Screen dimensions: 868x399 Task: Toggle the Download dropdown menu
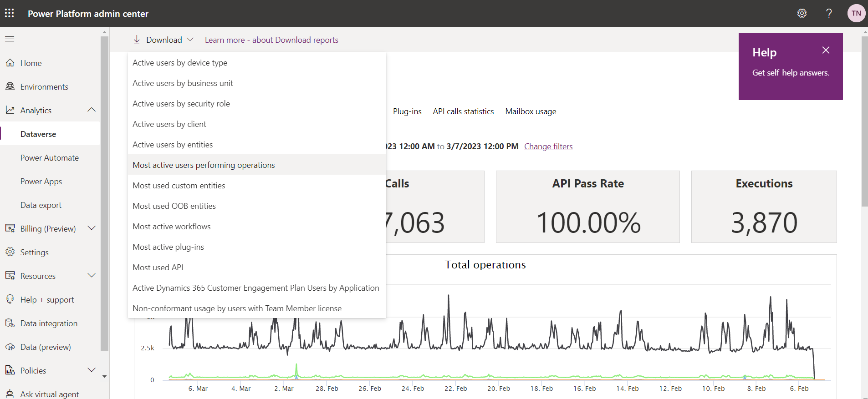point(163,40)
